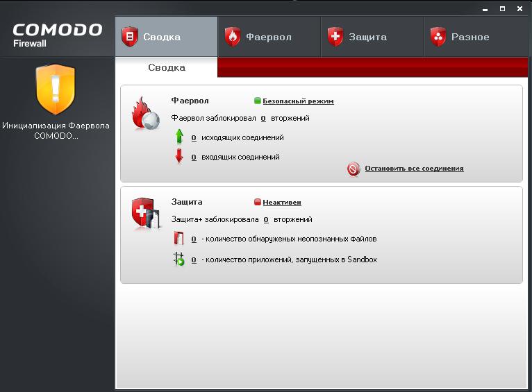The height and width of the screenshot is (392, 532).
Task: Click the исходящих соединений label
Action: click(242, 137)
